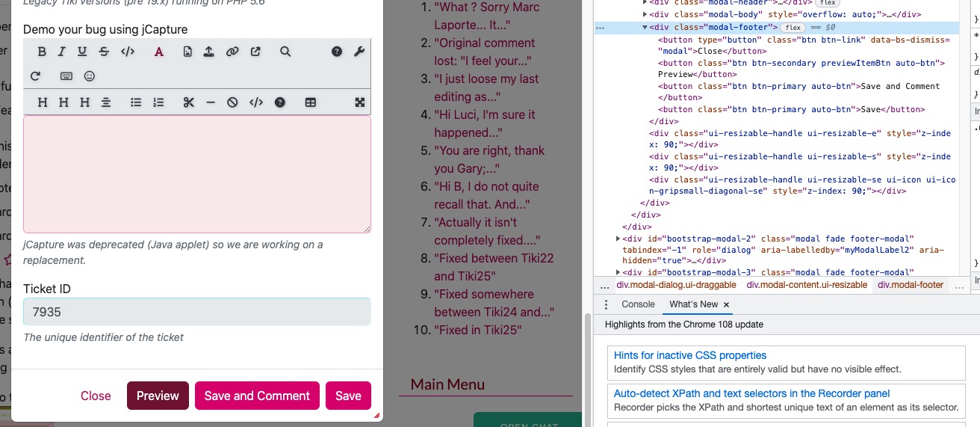Click the Main Menu heading

(x=447, y=384)
